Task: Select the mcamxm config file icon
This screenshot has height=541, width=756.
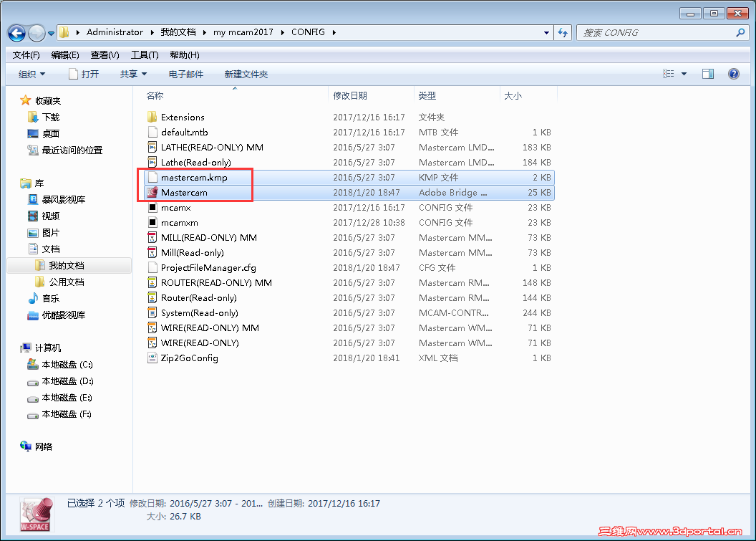Action: pos(152,222)
